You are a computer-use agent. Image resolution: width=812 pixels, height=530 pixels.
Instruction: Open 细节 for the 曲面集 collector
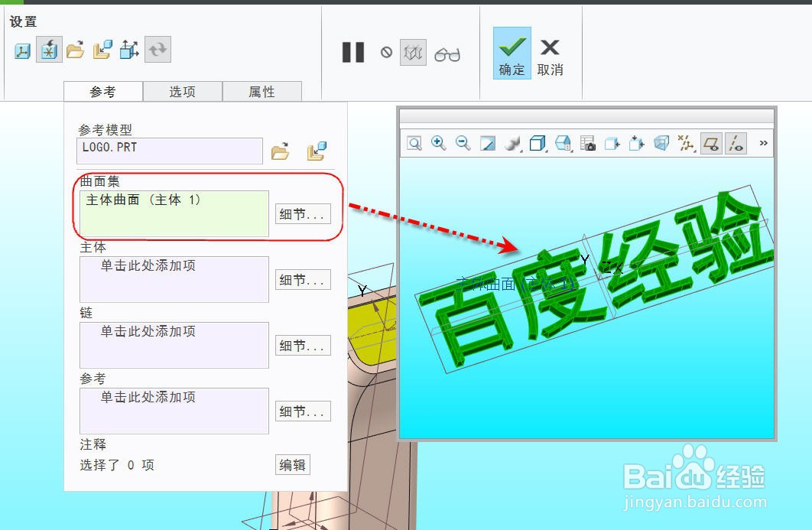pyautogui.click(x=303, y=214)
